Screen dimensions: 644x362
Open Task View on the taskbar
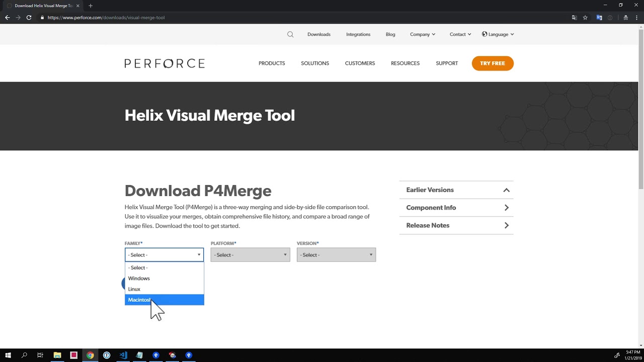pyautogui.click(x=40, y=355)
